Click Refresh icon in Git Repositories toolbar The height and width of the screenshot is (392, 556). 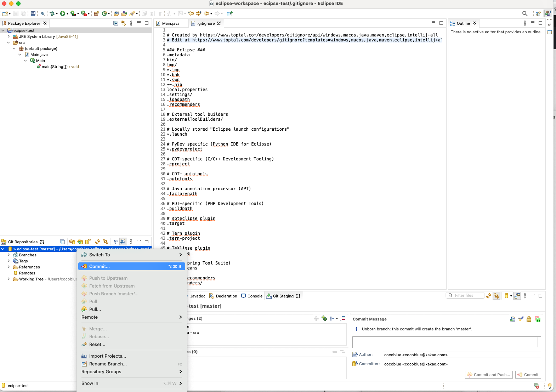point(97,242)
